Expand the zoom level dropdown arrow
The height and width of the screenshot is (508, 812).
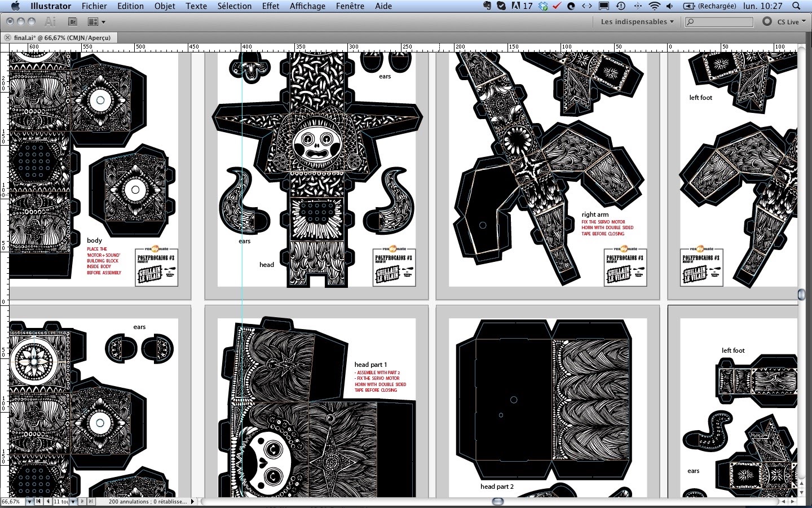[x=29, y=501]
